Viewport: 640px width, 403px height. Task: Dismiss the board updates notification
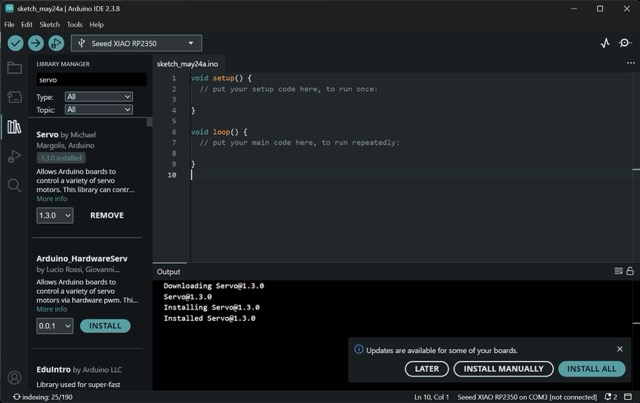[620, 349]
